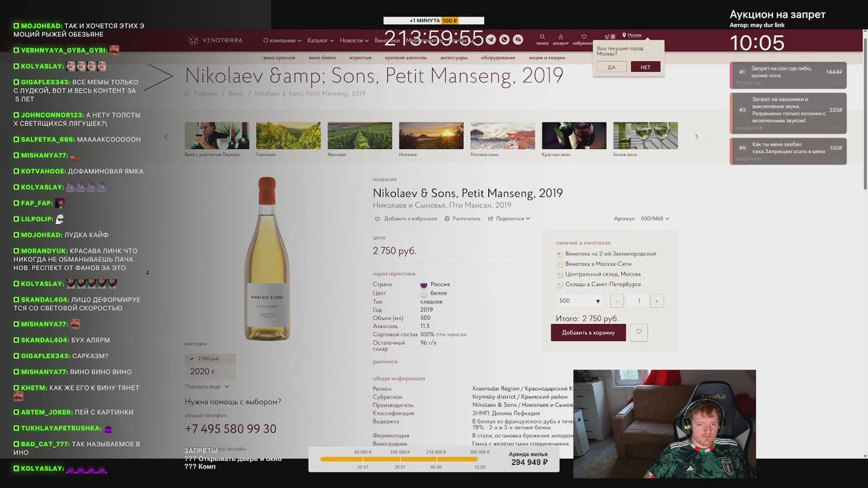Expand Показать еще vintages
The image size is (868, 488).
coord(207,387)
